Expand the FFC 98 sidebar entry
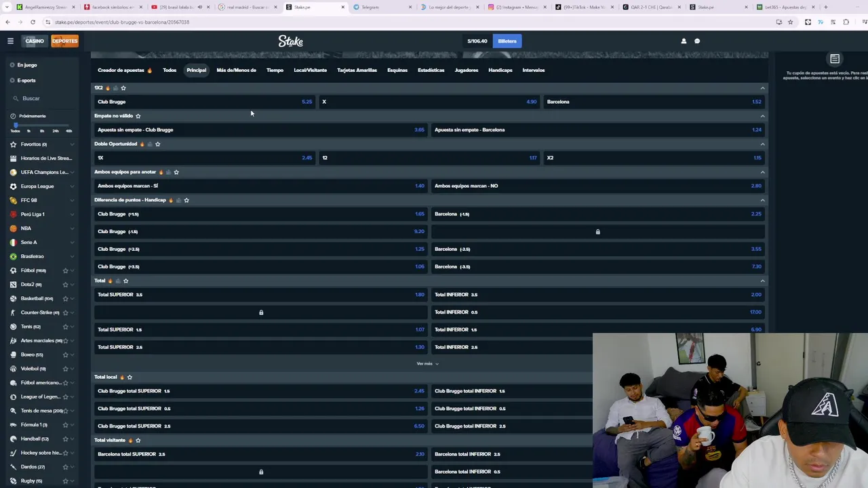The image size is (868, 488). [x=72, y=201]
